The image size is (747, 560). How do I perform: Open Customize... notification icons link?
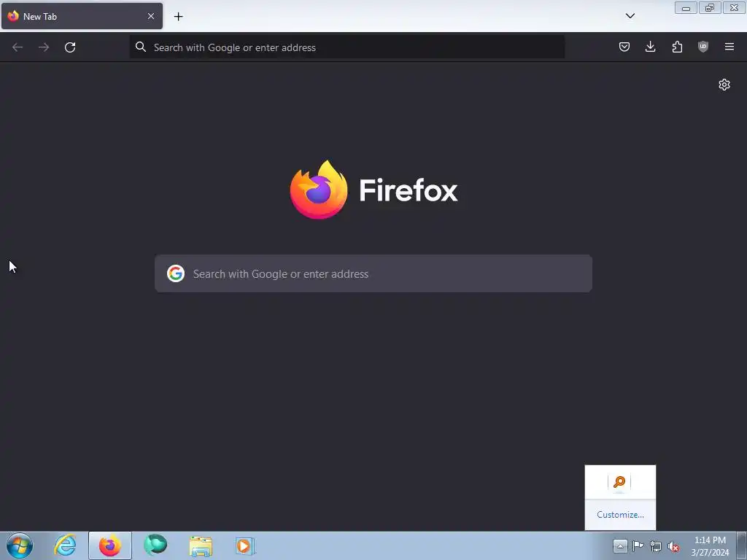620,515
